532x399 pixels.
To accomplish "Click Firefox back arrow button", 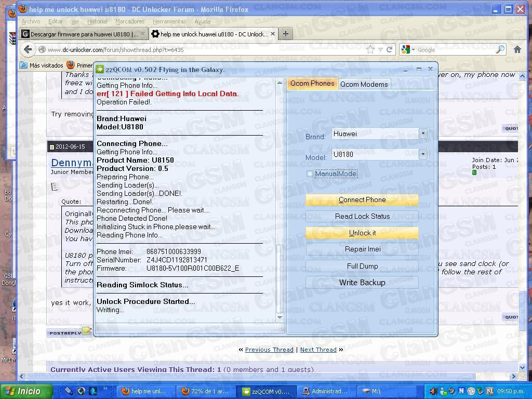I will [x=28, y=50].
